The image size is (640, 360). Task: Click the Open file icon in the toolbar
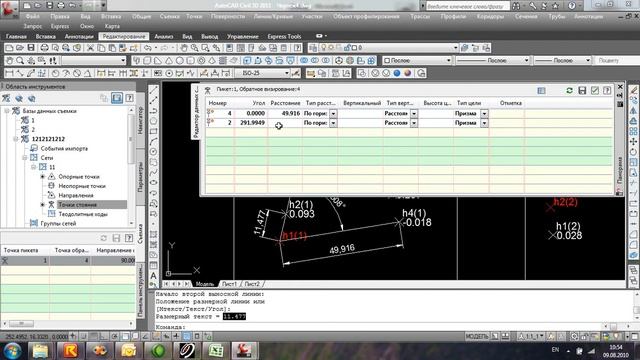click(20, 48)
